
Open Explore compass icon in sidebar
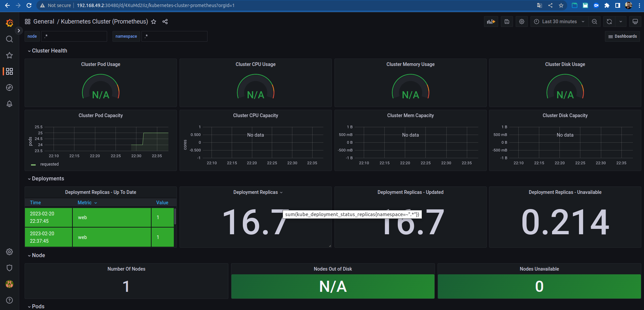(x=9, y=88)
